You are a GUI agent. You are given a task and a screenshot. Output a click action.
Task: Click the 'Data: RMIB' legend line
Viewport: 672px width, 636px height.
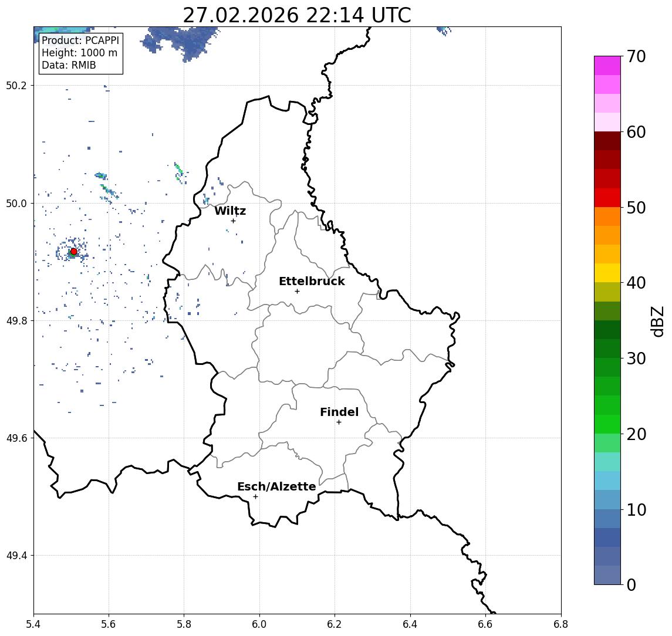pyautogui.click(x=69, y=65)
